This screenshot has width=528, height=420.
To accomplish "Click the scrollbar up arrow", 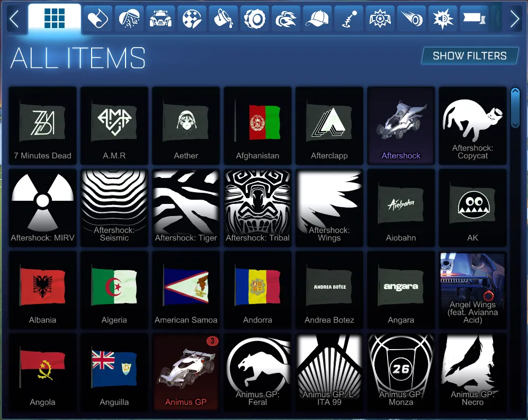I will click(515, 92).
